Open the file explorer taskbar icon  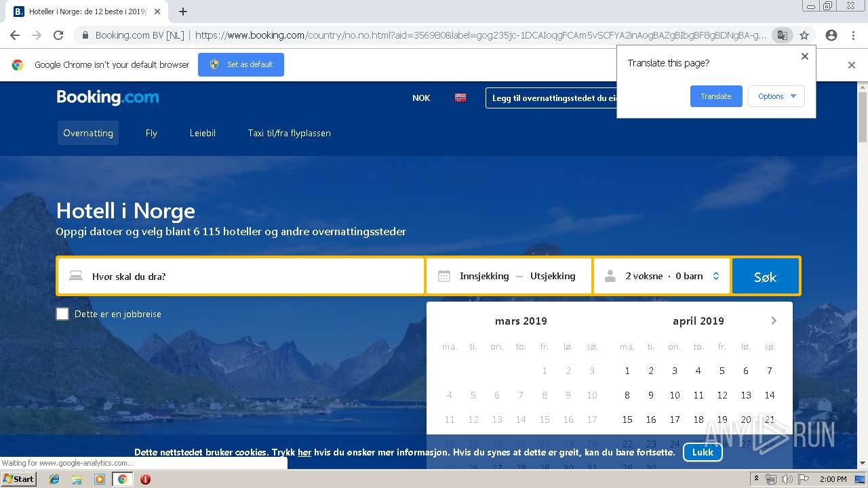pyautogui.click(x=77, y=479)
